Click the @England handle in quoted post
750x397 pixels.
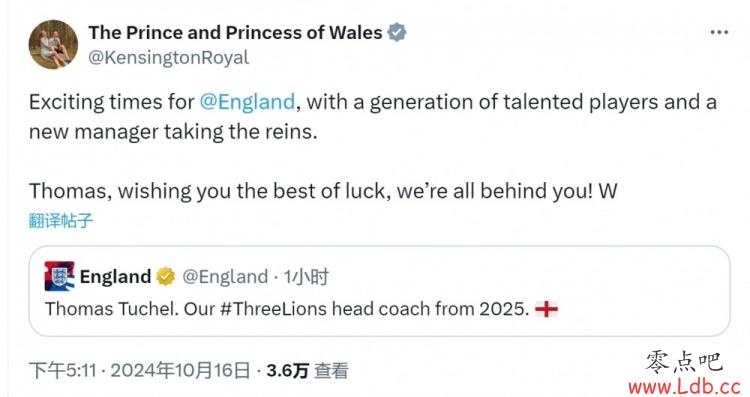point(225,276)
